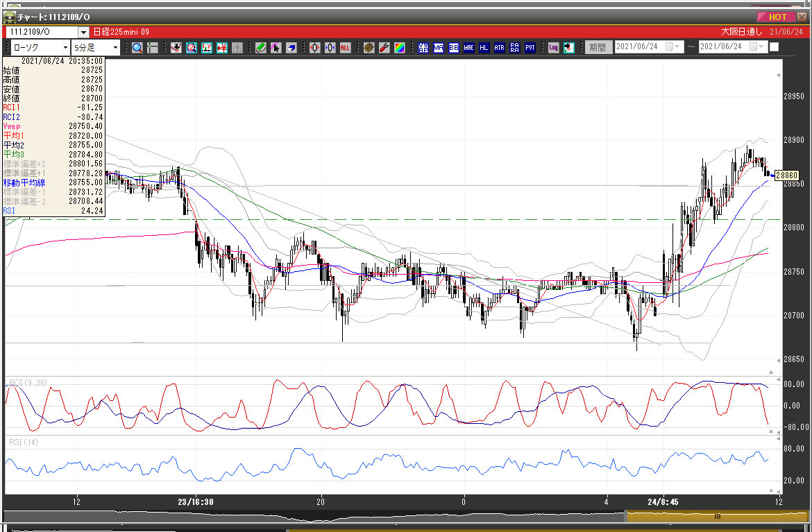
Task: Click the chart range scrollbar handle
Action: [x=718, y=516]
